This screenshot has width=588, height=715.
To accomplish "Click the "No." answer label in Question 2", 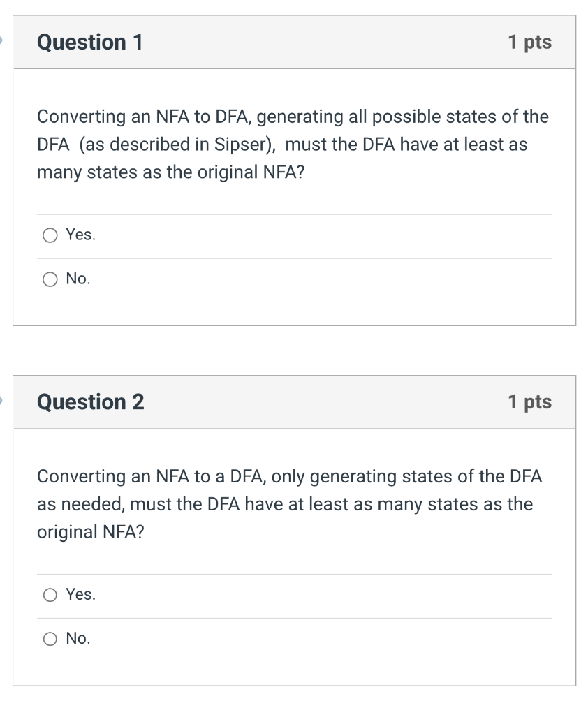I will tap(77, 637).
